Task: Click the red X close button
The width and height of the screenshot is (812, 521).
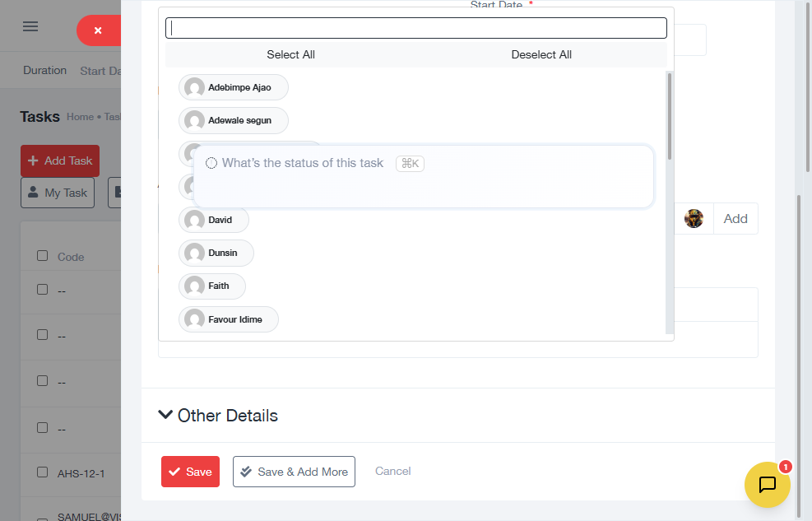Action: (x=98, y=30)
